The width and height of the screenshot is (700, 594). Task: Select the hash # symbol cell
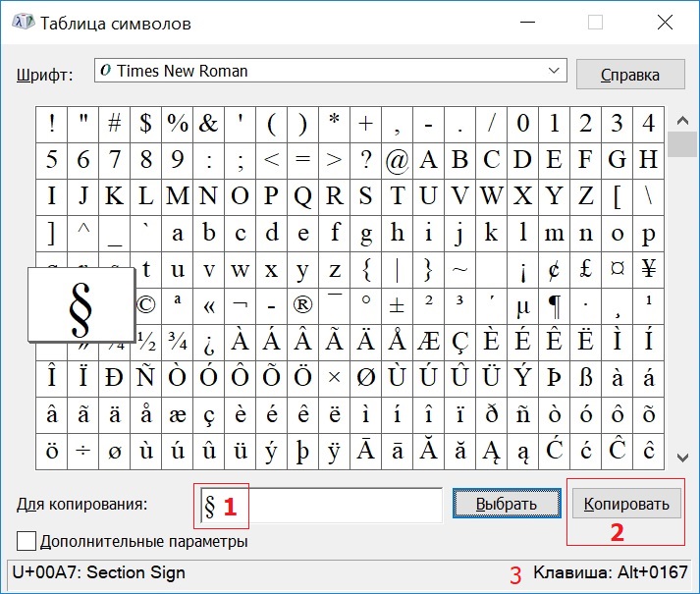click(114, 124)
